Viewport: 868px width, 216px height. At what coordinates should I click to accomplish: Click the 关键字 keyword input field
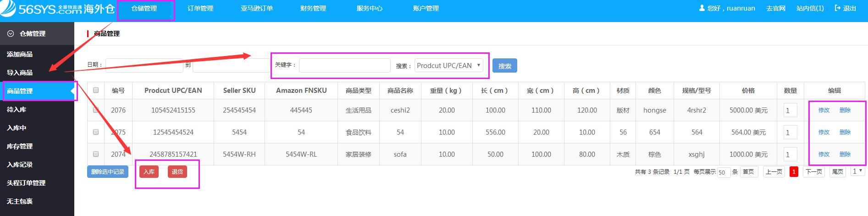344,66
